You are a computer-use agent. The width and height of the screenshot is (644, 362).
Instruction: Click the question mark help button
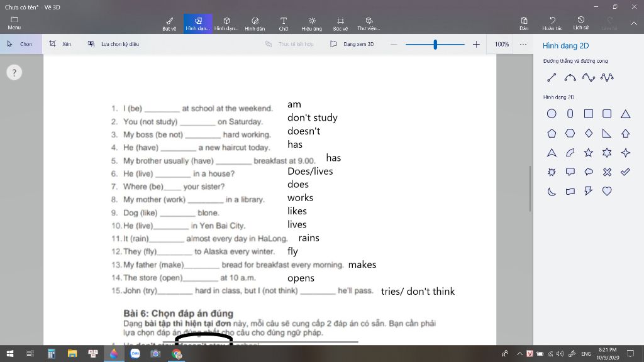pyautogui.click(x=14, y=73)
